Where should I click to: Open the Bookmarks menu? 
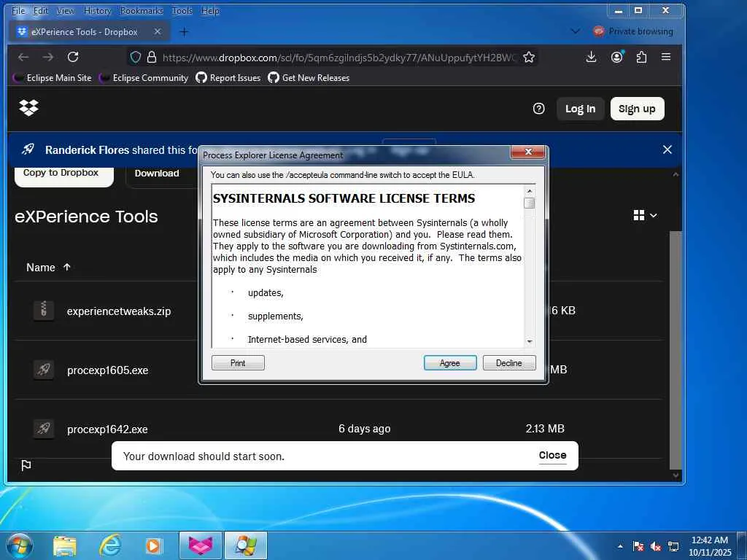coord(142,10)
